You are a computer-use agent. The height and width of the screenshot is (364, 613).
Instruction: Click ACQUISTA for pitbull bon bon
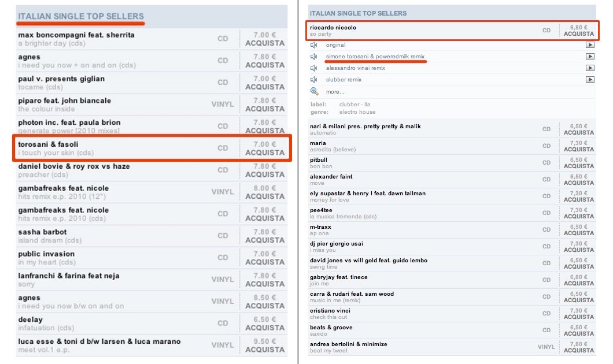[x=578, y=166]
